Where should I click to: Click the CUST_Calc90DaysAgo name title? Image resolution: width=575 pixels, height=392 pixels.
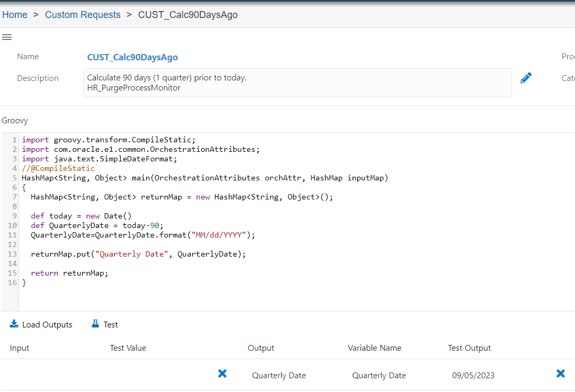tap(132, 57)
